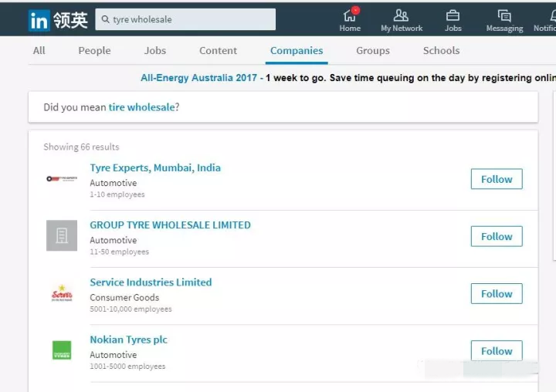Follow Nokian Tyres plc
Image resolution: width=556 pixels, height=392 pixels.
coord(497,350)
